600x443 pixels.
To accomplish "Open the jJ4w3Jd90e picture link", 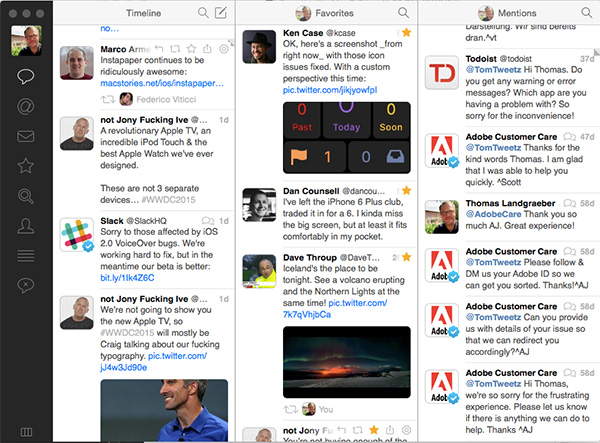I will click(x=123, y=367).
